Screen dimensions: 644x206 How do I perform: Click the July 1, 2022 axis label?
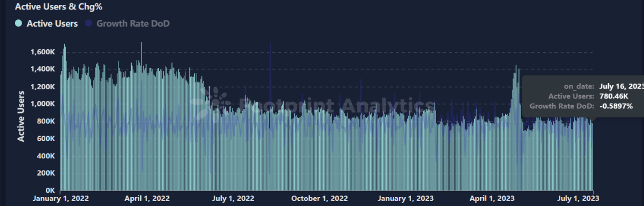click(233, 199)
